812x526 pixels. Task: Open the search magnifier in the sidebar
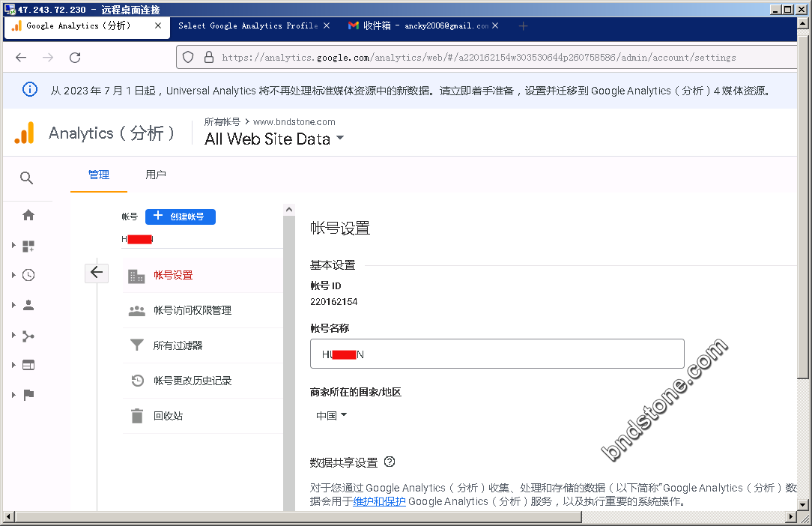pyautogui.click(x=26, y=178)
